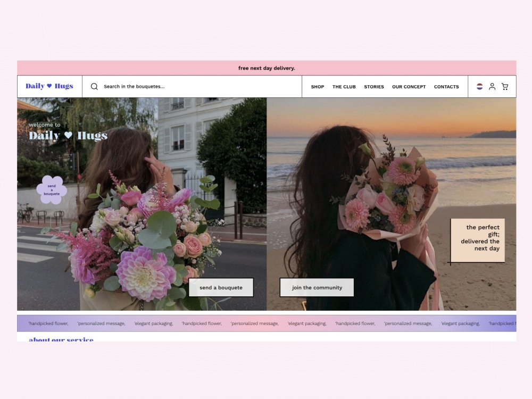Click the 'join the community' button

click(x=317, y=287)
